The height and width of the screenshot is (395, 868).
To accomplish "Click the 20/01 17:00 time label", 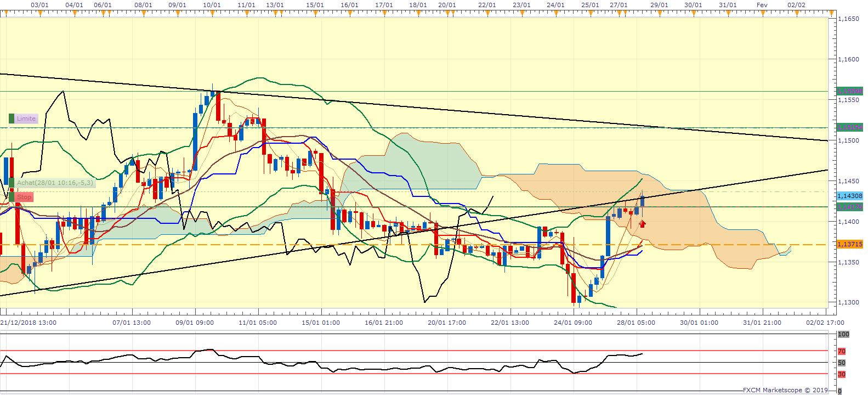I will pos(447,323).
